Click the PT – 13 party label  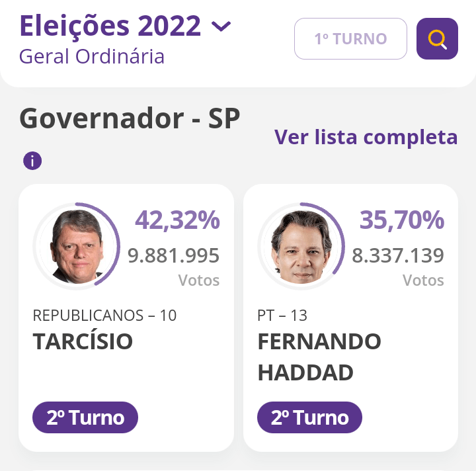tap(282, 315)
